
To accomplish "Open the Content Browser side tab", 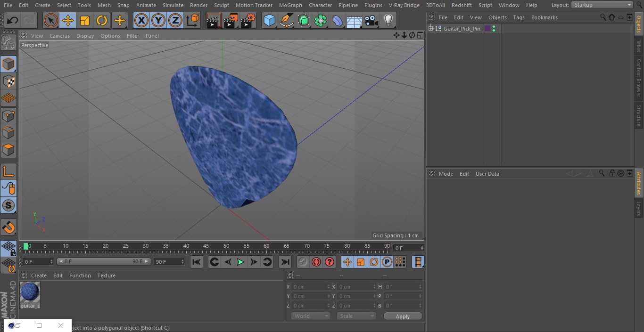I will [639, 78].
